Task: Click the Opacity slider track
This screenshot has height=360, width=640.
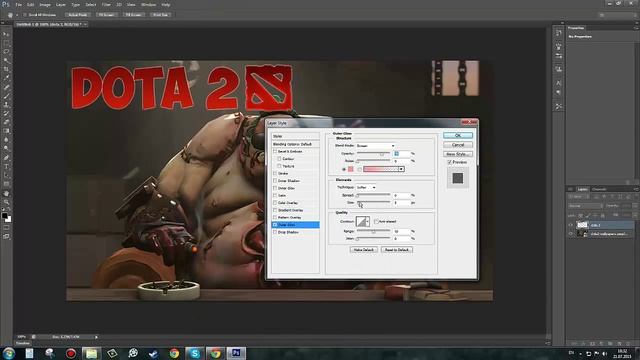Action: [373, 154]
